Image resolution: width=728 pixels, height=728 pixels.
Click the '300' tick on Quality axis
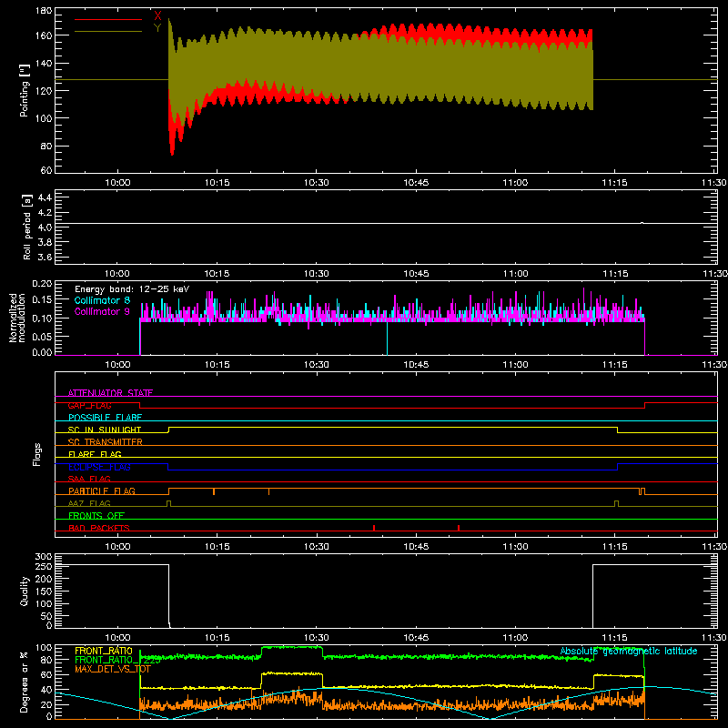(x=44, y=557)
